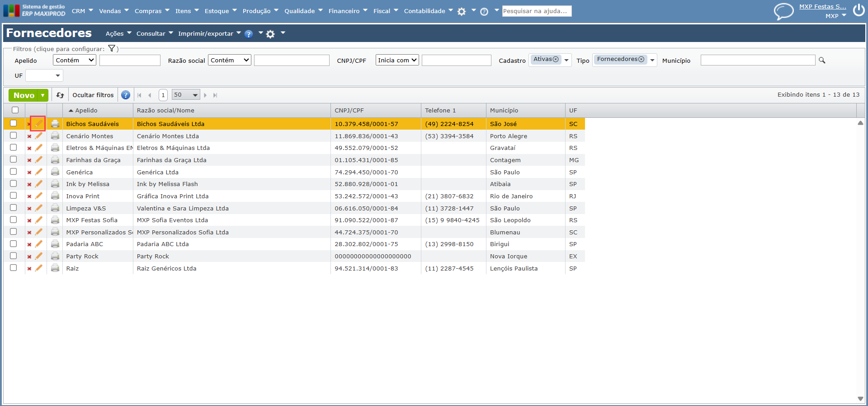This screenshot has width=868, height=406.
Task: Delete the Raiz supplier row
Action: [x=29, y=269]
